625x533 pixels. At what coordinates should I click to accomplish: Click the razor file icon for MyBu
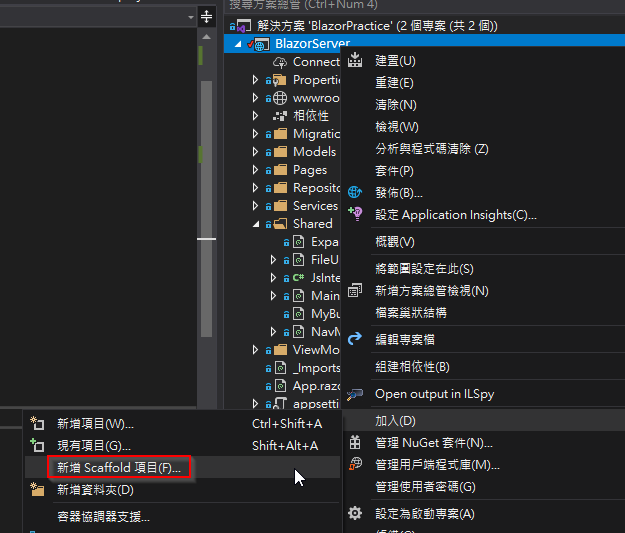[299, 314]
